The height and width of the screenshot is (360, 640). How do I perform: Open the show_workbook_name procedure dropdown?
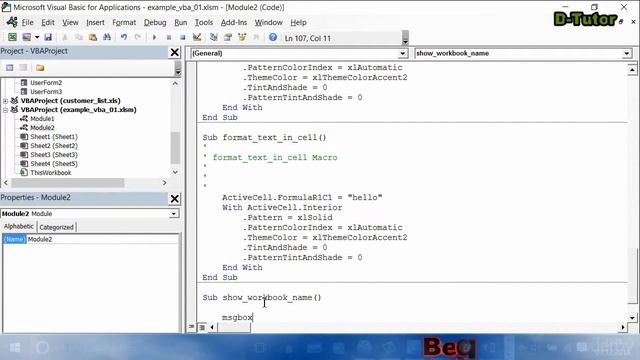[627, 53]
